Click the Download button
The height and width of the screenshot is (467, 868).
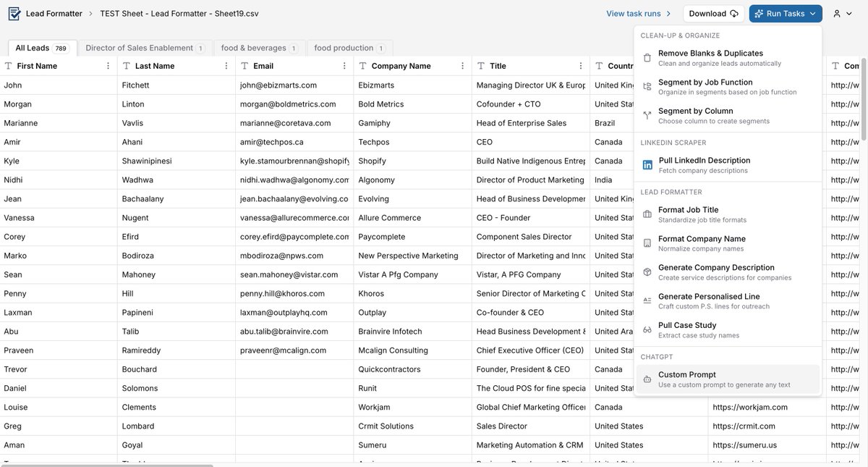coord(713,14)
